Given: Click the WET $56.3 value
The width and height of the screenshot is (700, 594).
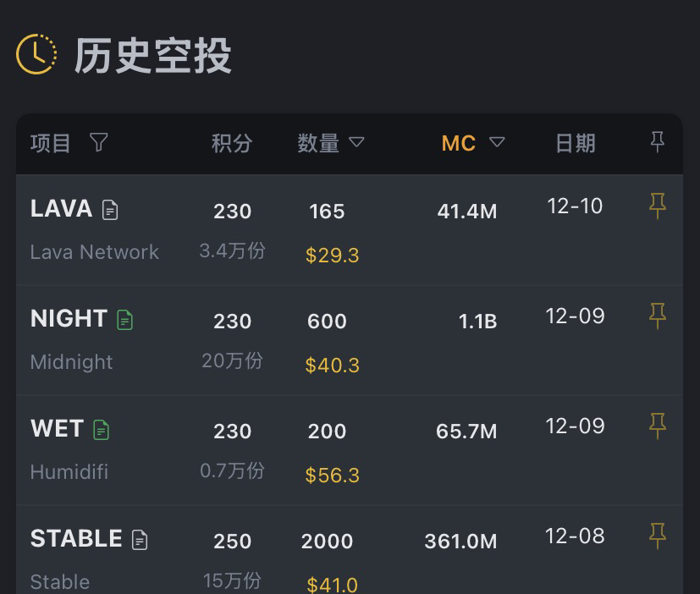Looking at the screenshot, I should point(332,475).
